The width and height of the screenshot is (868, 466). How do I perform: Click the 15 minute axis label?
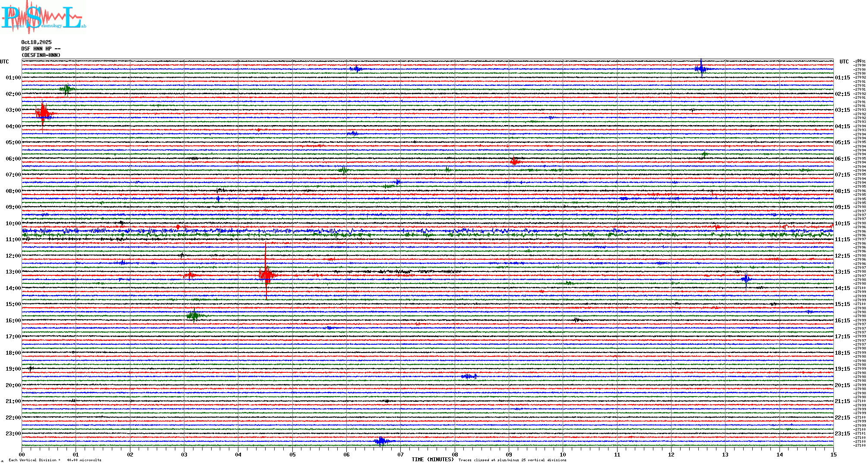[833, 454]
